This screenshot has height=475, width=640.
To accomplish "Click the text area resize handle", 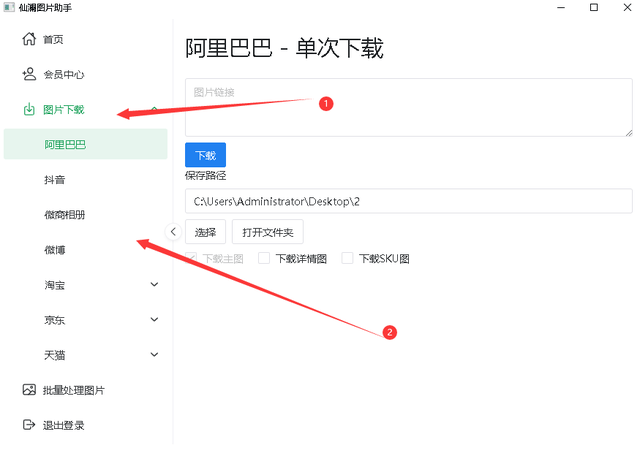I will [629, 132].
